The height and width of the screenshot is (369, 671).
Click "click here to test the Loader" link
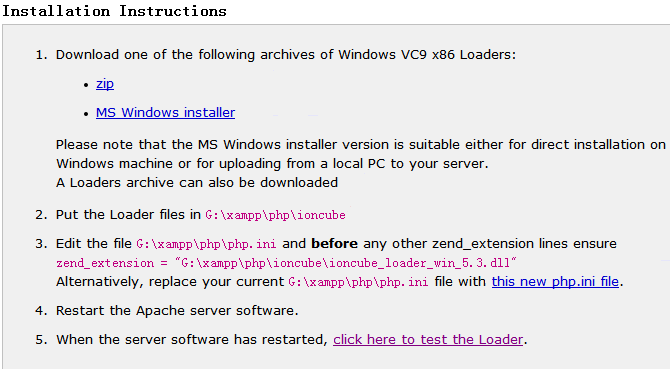tap(428, 339)
